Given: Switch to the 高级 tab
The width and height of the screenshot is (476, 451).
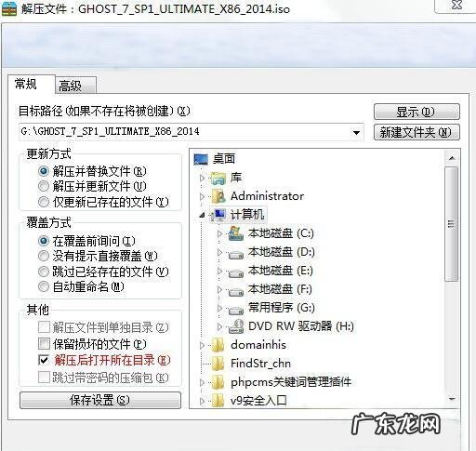Looking at the screenshot, I should pos(75,86).
